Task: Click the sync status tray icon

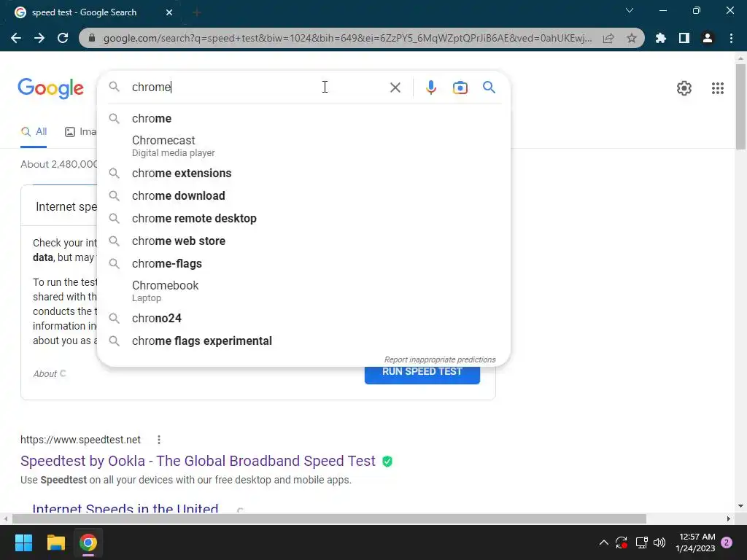Action: point(622,542)
